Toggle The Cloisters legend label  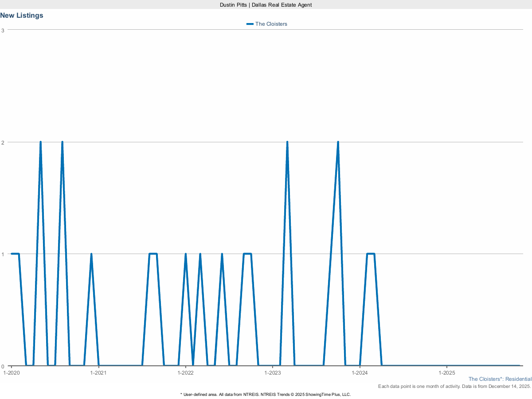(271, 24)
